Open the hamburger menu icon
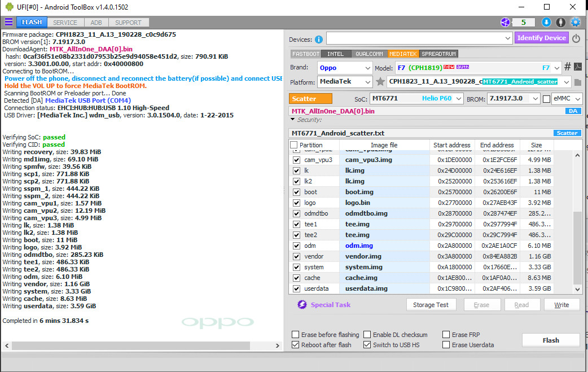The height and width of the screenshot is (372, 588). pyautogui.click(x=8, y=23)
